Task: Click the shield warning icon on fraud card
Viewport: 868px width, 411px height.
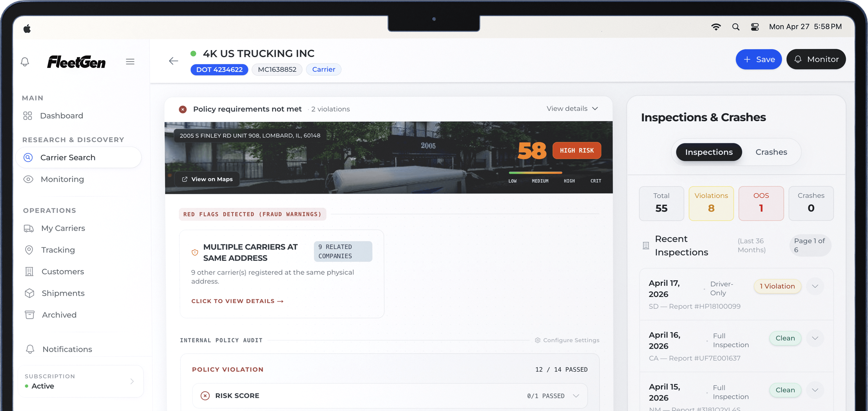Action: (x=195, y=252)
